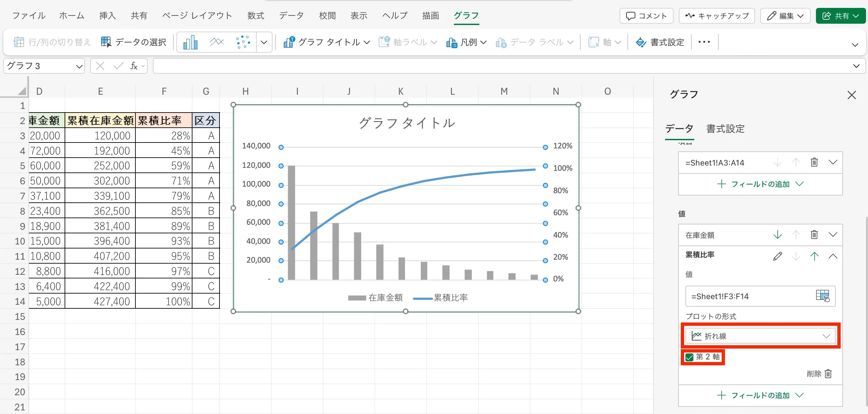Switch to the 書式設定 tab in panel
This screenshot has height=414, width=868.
click(725, 129)
